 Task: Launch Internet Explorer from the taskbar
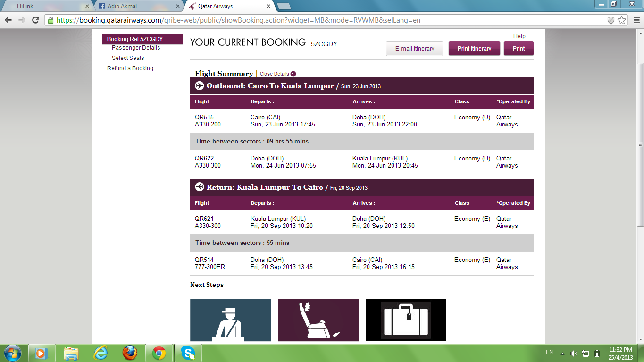pyautogui.click(x=100, y=353)
